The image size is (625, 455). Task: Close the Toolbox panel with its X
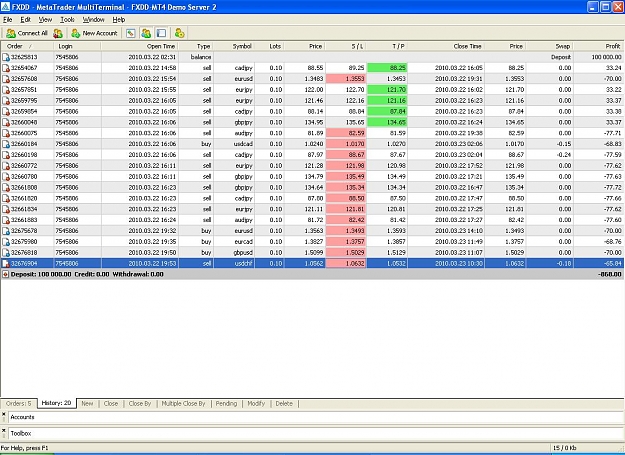point(4,431)
